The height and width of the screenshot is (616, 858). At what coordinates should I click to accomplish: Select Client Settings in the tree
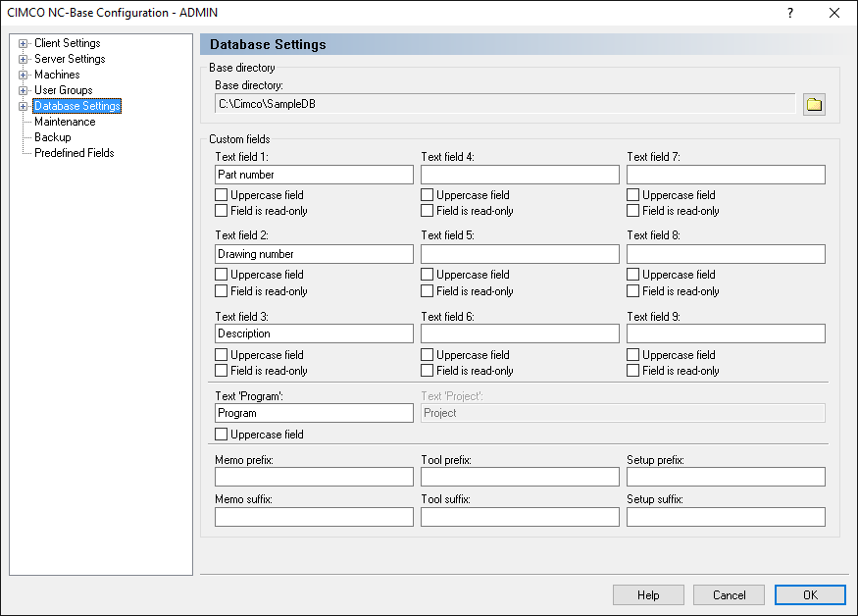(x=68, y=43)
